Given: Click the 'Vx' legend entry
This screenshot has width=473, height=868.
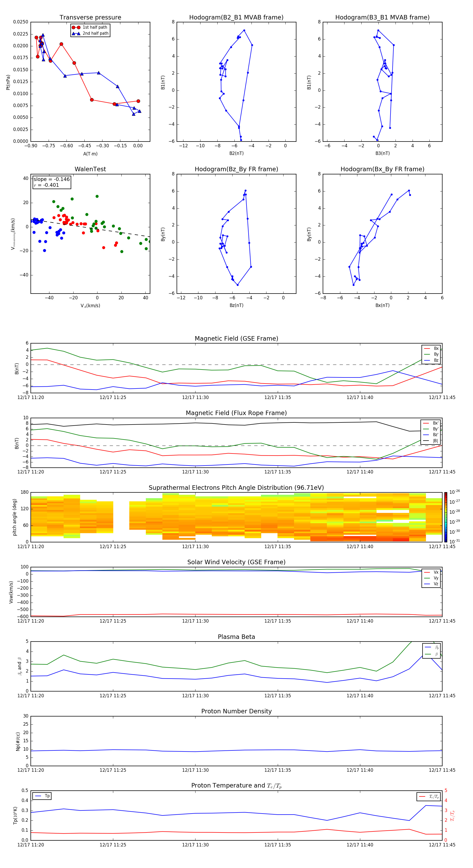Looking at the screenshot, I should 431,572.
